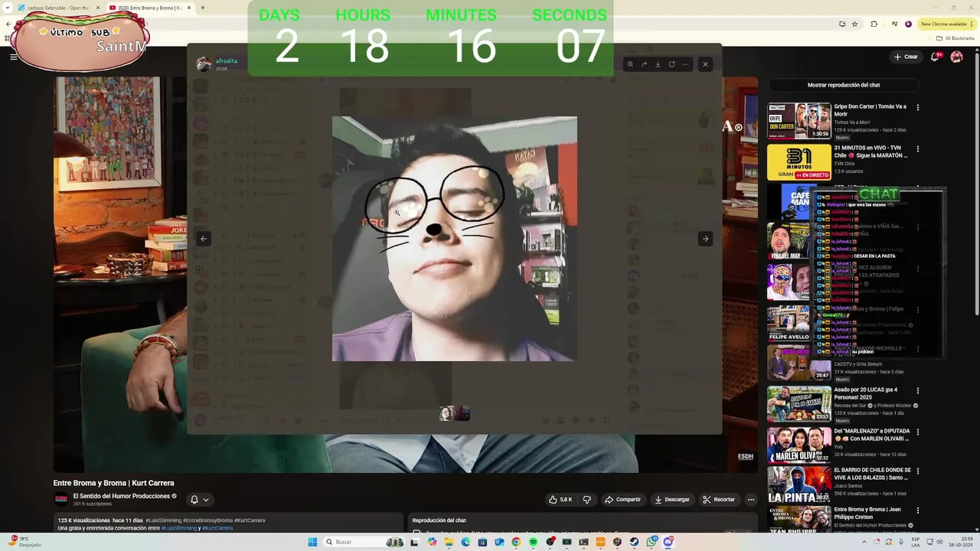Image resolution: width=980 pixels, height=551 pixels.
Task: Open more options in image viewer toolbar
Action: (685, 64)
